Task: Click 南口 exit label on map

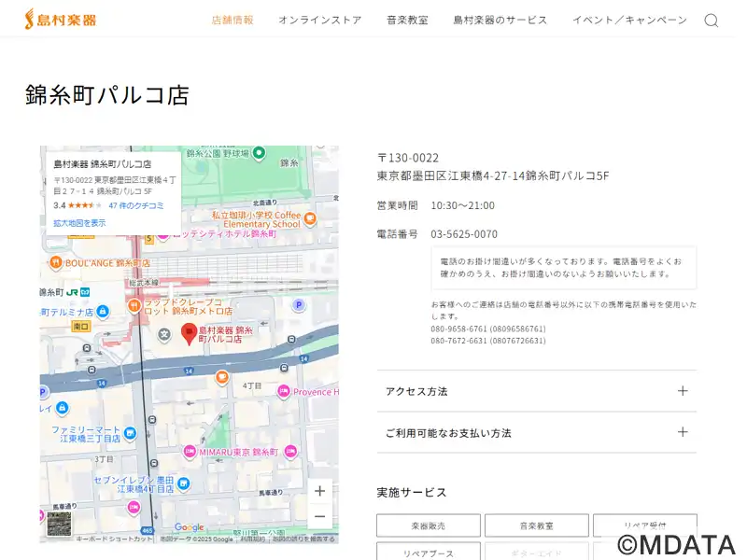Action: 81,326
